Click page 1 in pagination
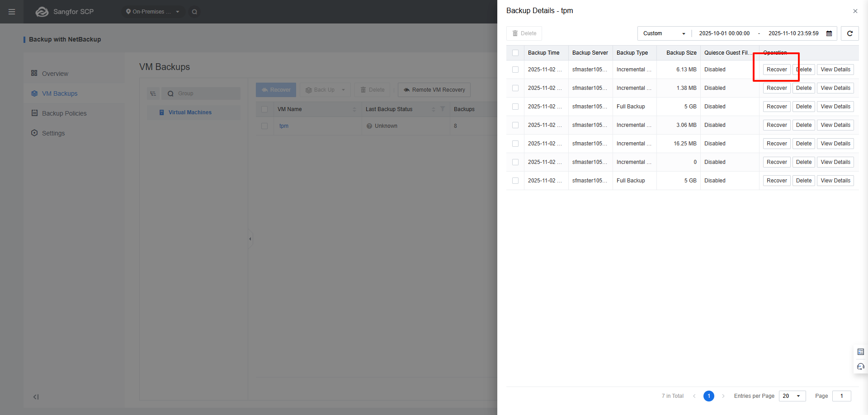868x415 pixels. (x=709, y=396)
